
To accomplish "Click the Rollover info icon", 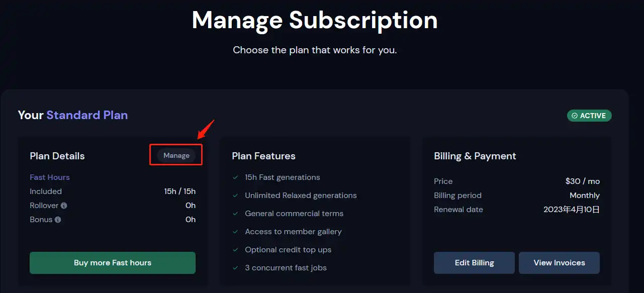I will (x=64, y=206).
